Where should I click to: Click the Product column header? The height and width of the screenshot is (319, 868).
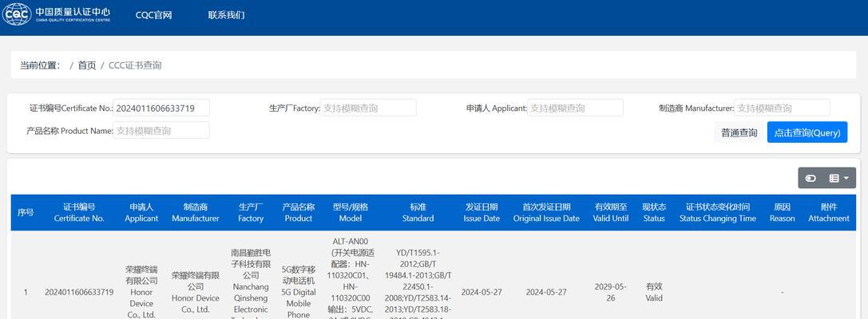(299, 213)
